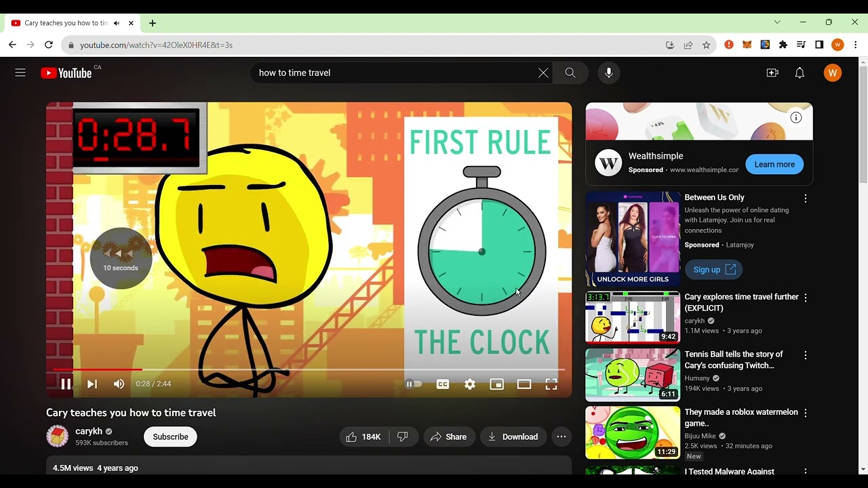Open the options menu for Between Us Only ad

[806, 199]
